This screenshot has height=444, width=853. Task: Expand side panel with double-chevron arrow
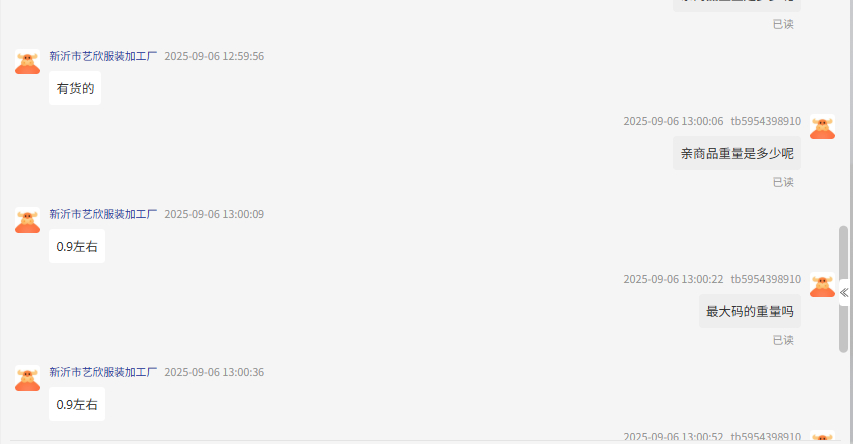click(844, 293)
